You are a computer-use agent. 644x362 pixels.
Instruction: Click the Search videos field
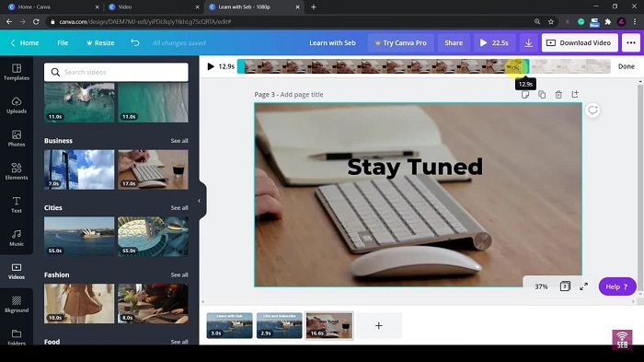click(116, 72)
